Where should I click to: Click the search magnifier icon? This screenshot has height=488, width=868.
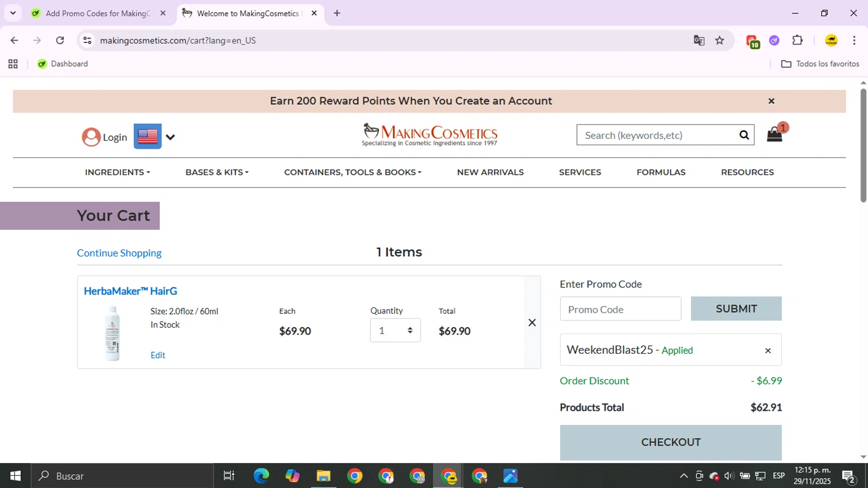[744, 135]
